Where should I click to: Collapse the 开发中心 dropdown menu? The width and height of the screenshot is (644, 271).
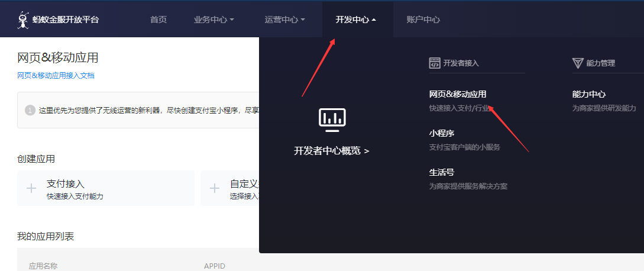click(355, 20)
